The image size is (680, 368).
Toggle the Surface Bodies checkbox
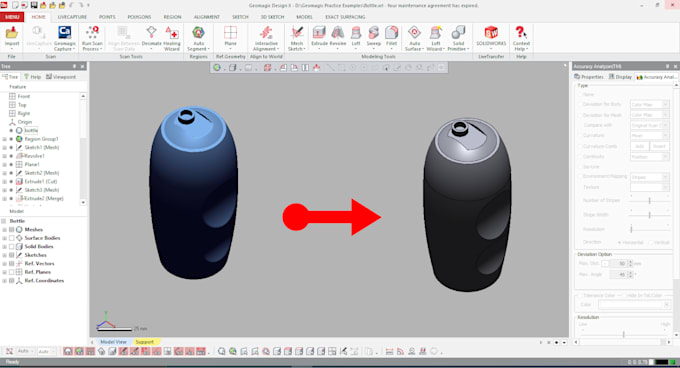[12, 238]
